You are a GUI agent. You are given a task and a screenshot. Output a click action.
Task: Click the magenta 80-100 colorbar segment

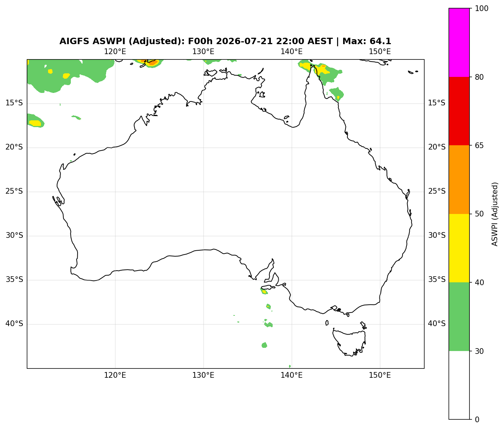coord(459,43)
